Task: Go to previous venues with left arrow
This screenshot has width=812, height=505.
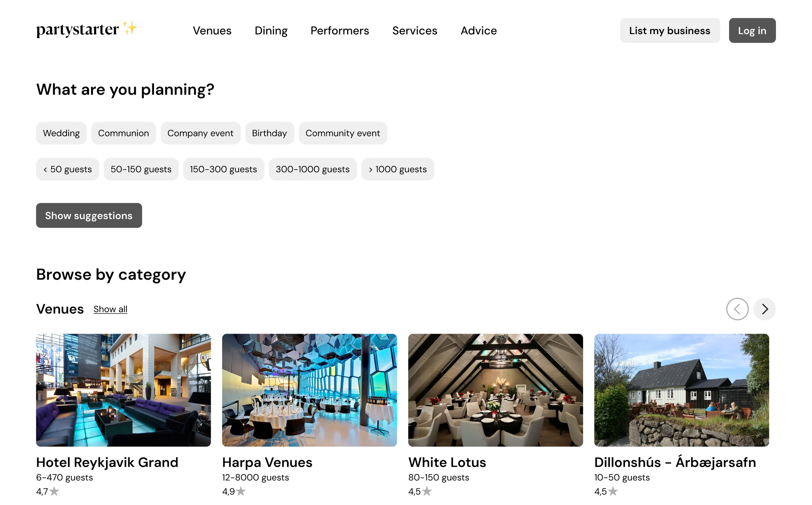Action: [x=737, y=309]
